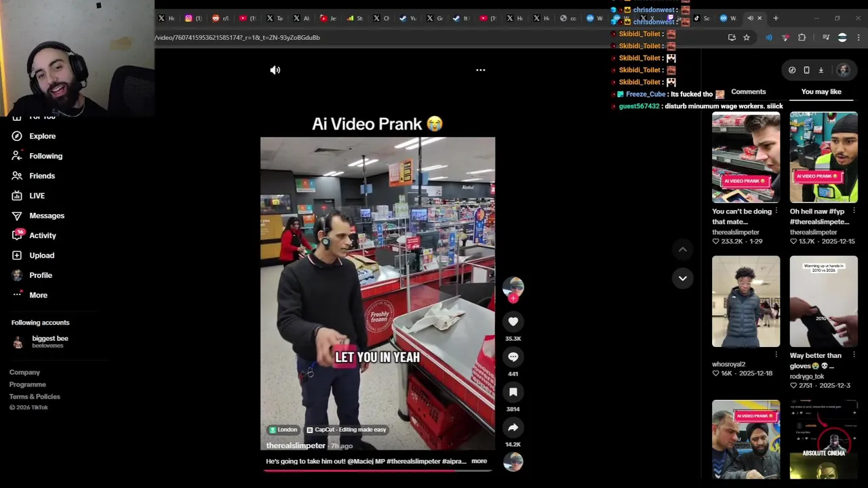Open the browser extensions puzzle icon
The width and height of the screenshot is (868, 488).
[802, 38]
